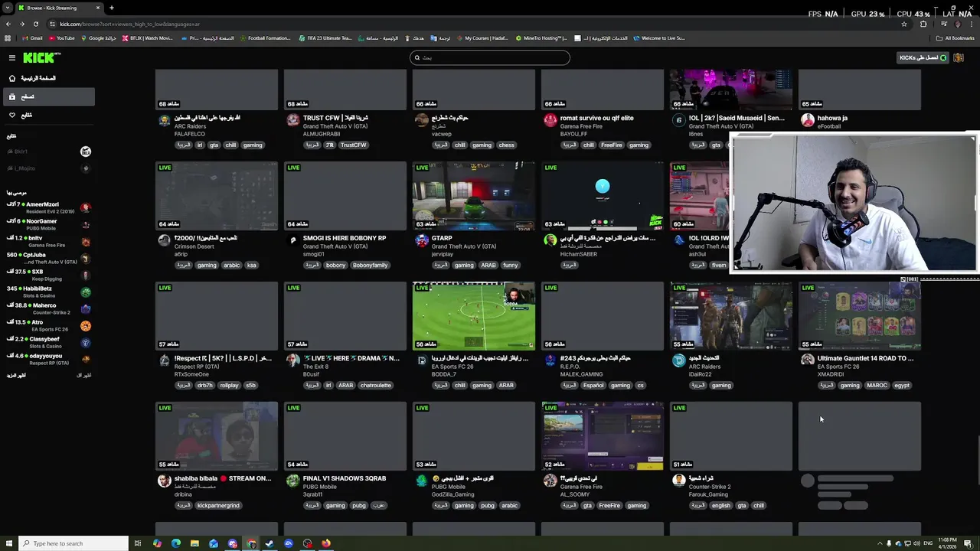Open BODDA_7 football stream thumbnail
980x551 pixels.
click(x=474, y=316)
